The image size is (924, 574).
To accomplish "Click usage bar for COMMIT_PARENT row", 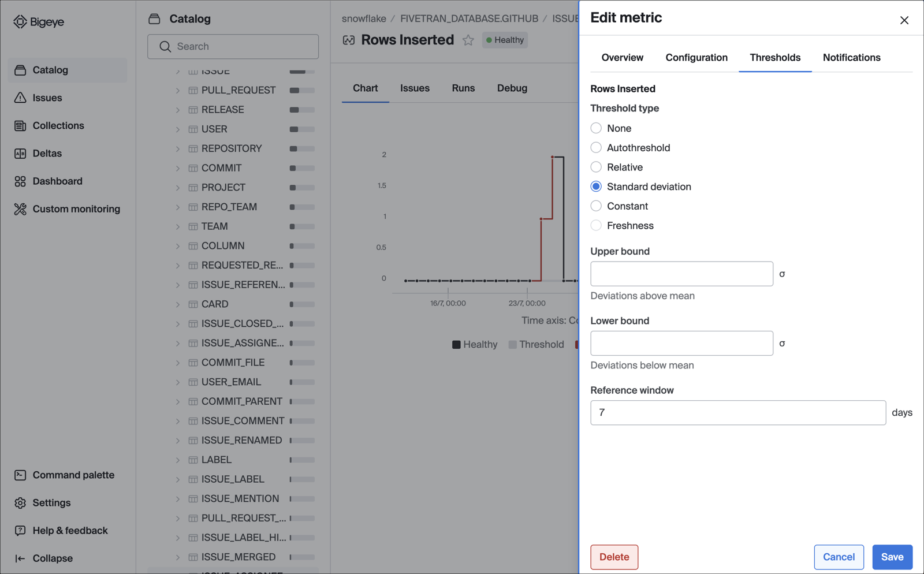I will tap(302, 402).
